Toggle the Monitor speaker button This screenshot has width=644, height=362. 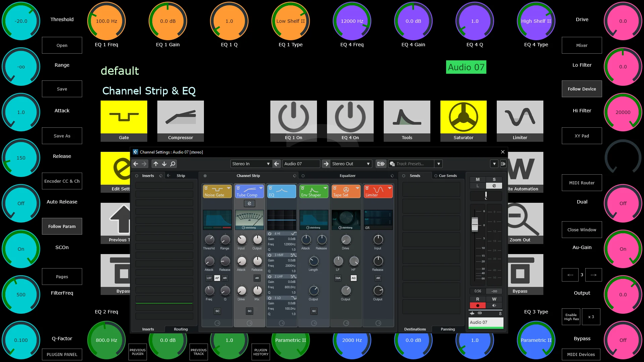coord(494,305)
